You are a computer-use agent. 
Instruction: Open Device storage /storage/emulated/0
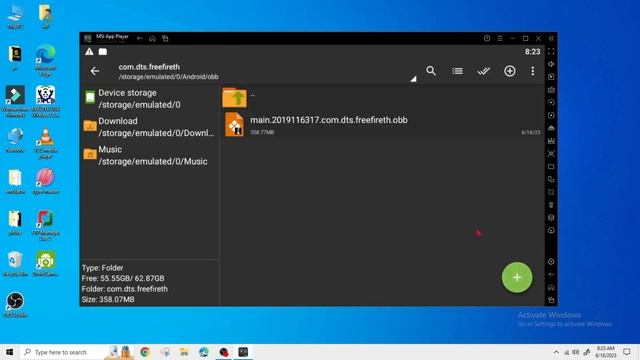[x=149, y=98]
